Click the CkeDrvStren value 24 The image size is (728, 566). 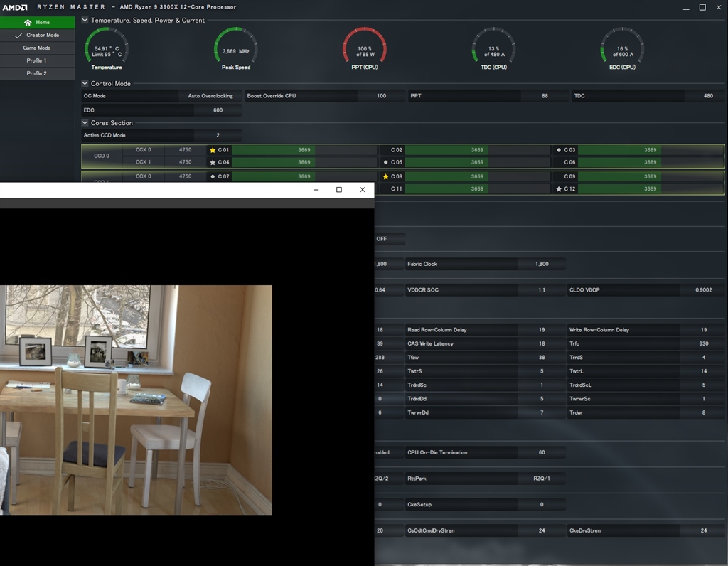click(x=703, y=530)
